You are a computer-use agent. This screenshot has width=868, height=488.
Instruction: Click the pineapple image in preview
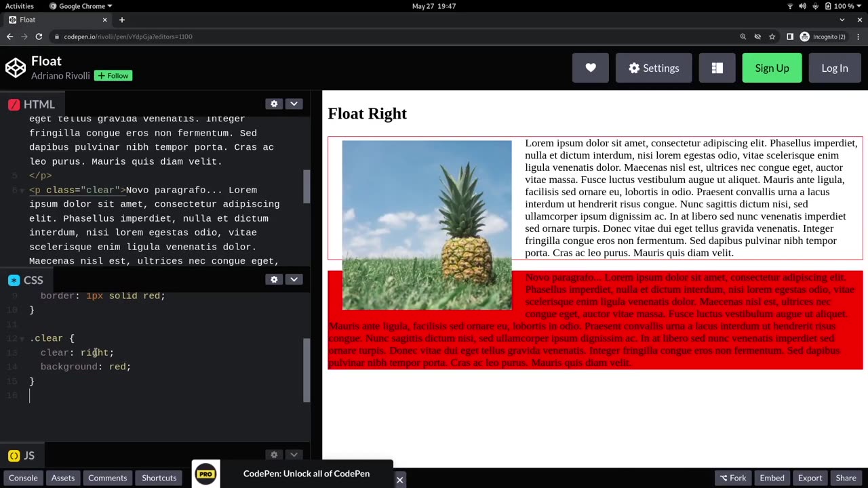pos(427,225)
